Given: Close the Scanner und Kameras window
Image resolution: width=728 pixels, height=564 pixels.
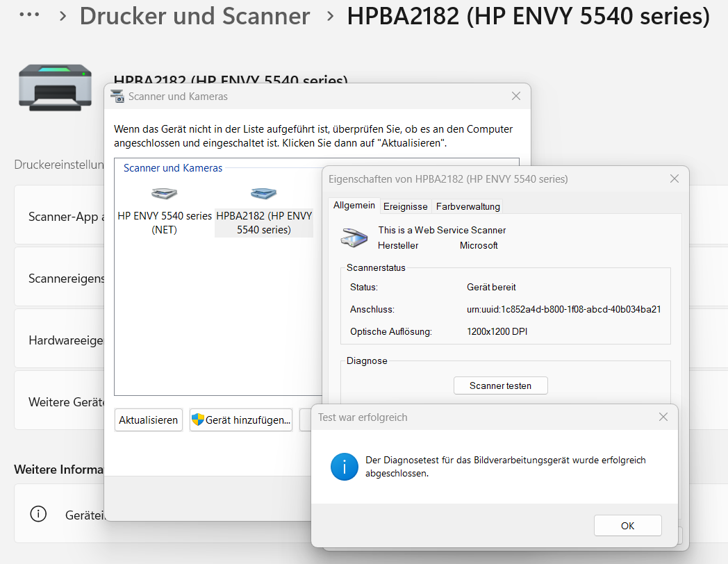Looking at the screenshot, I should (x=516, y=96).
